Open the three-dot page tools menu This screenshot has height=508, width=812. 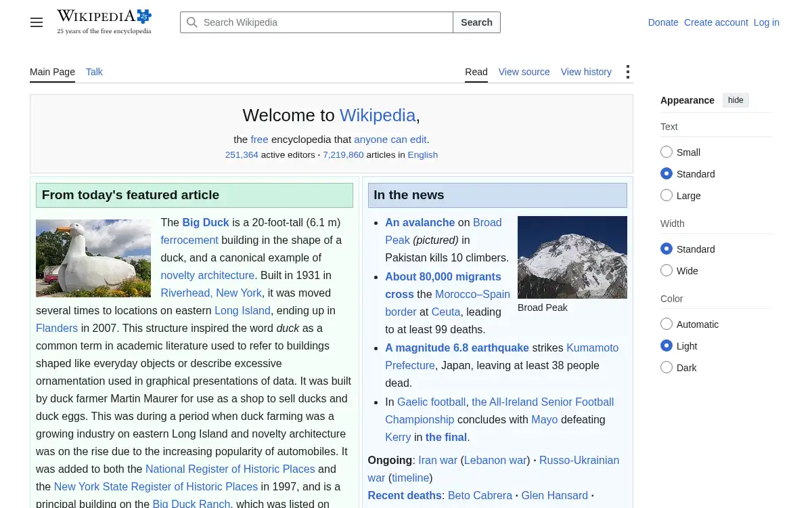tap(628, 72)
